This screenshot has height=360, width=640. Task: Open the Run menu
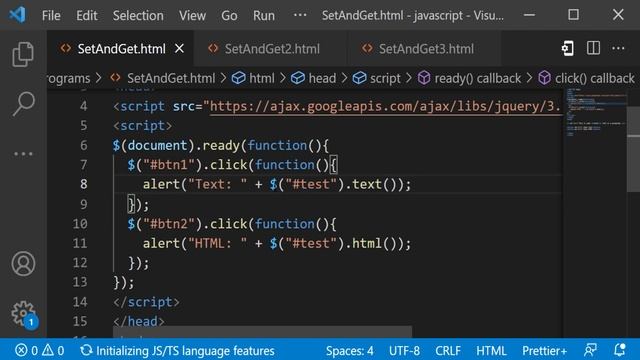pos(264,16)
